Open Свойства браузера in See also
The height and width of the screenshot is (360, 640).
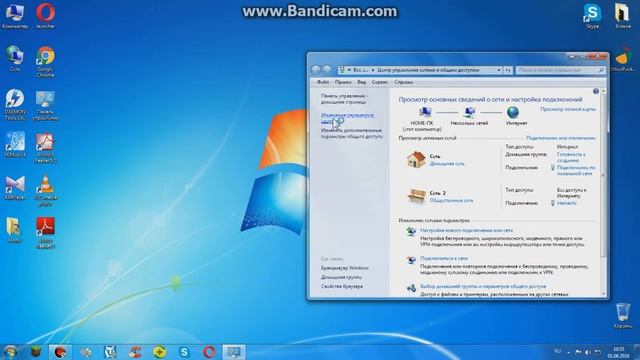(342, 287)
